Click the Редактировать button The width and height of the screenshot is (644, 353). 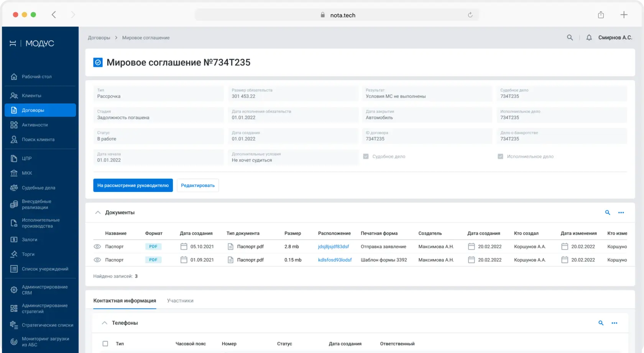click(198, 185)
